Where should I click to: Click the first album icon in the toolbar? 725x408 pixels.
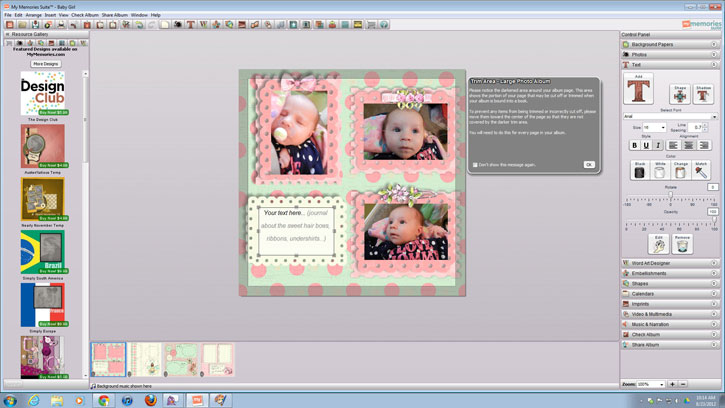[x=9, y=25]
